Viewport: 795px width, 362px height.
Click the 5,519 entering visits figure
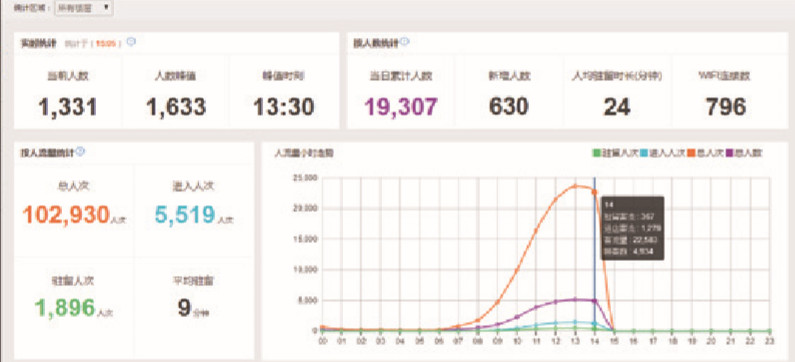pos(186,214)
